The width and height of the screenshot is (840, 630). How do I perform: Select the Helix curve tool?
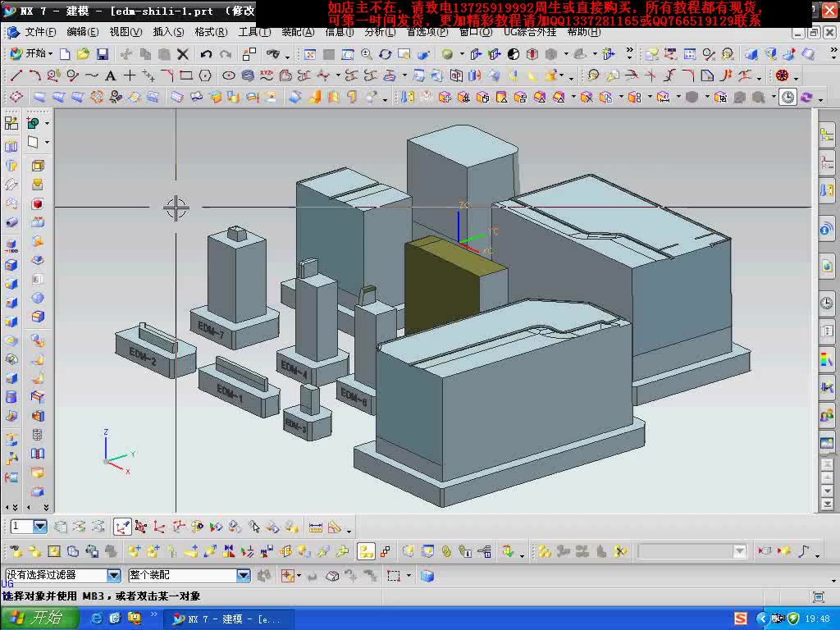(x=248, y=75)
